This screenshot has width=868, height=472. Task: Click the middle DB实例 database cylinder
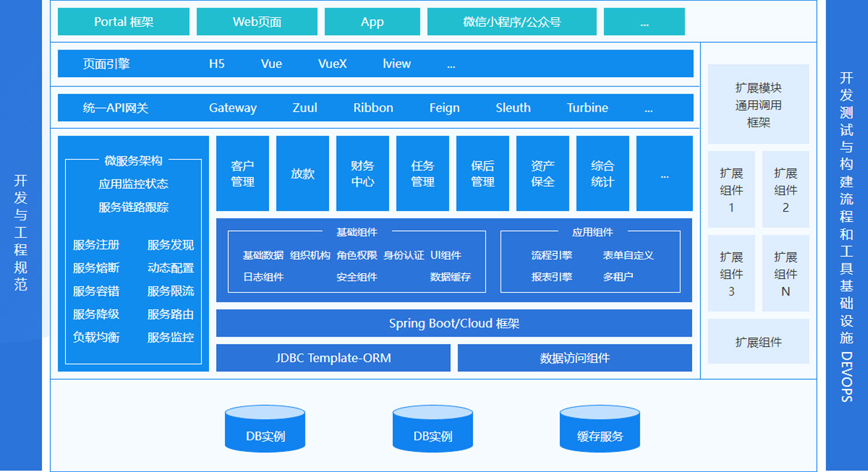(432, 429)
